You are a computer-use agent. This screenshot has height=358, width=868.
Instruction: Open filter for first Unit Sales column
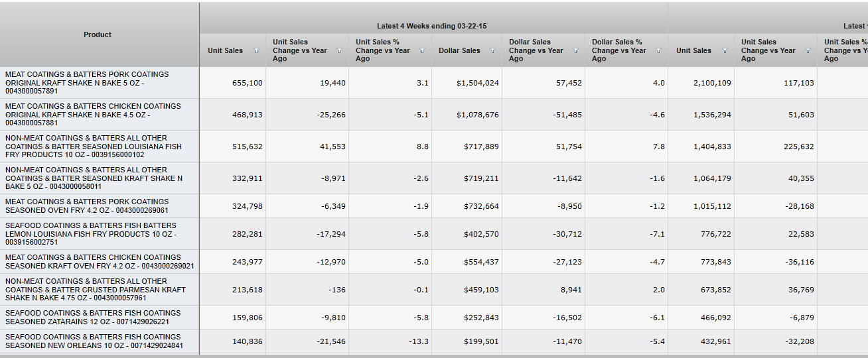tap(256, 51)
